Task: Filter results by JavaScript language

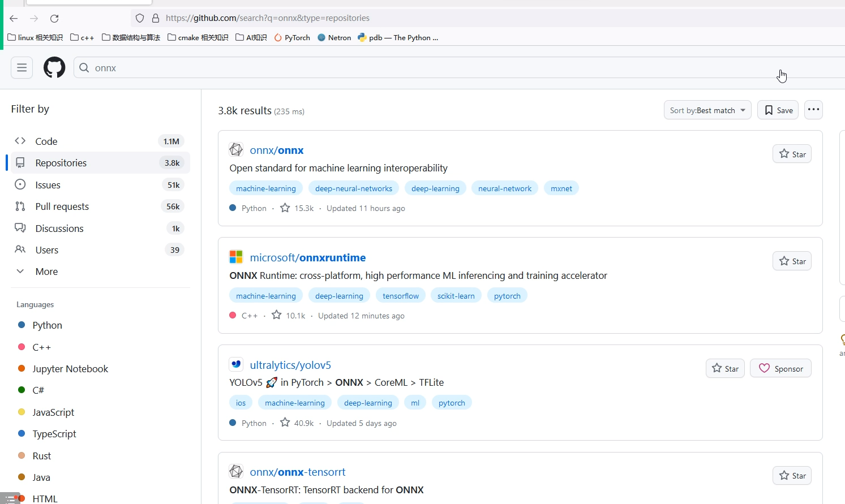Action: click(53, 412)
